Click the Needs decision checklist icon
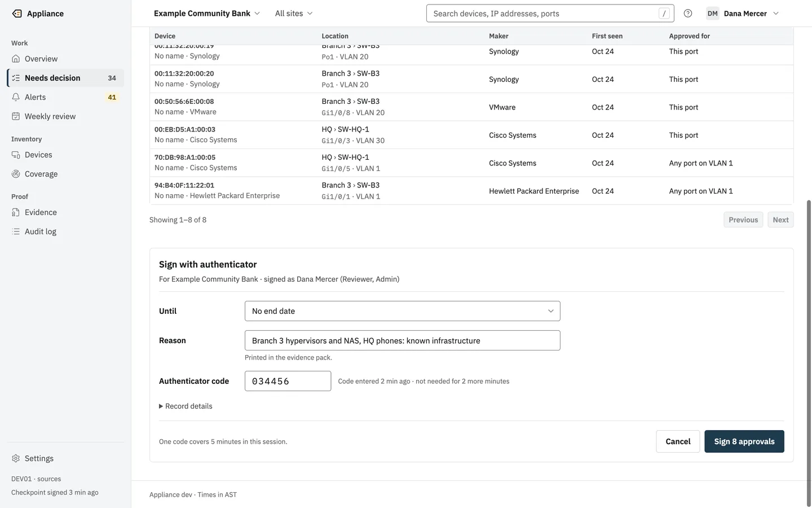Screen dimensions: 812x508 (16, 78)
